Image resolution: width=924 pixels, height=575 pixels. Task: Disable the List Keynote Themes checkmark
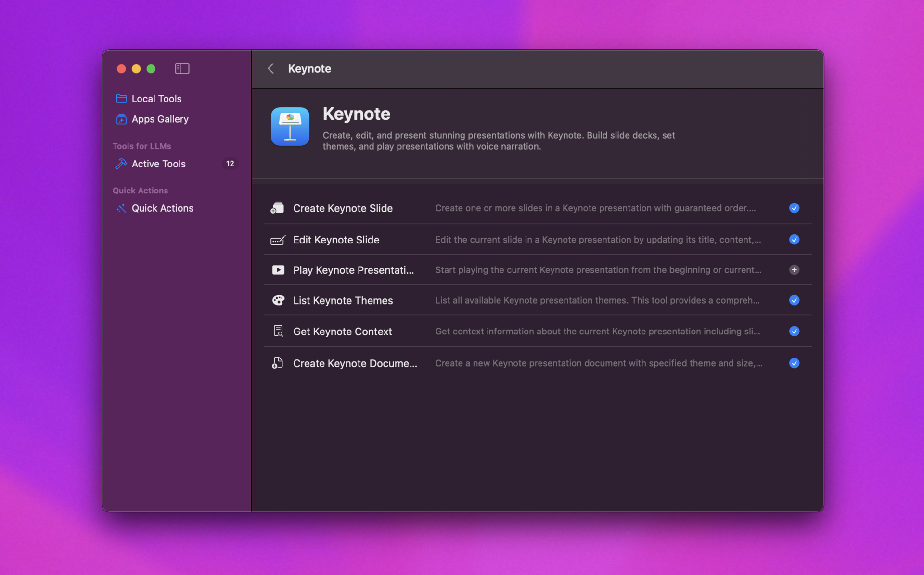tap(794, 300)
